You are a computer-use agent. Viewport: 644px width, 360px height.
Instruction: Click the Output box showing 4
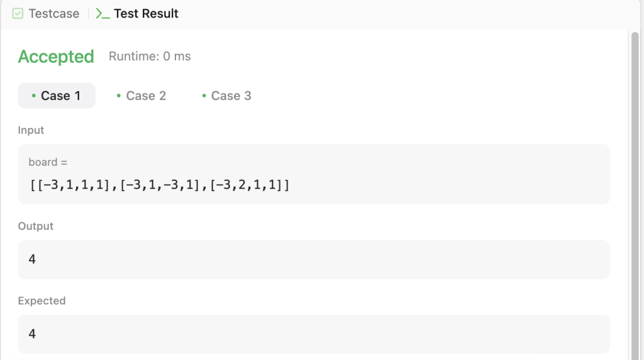314,259
